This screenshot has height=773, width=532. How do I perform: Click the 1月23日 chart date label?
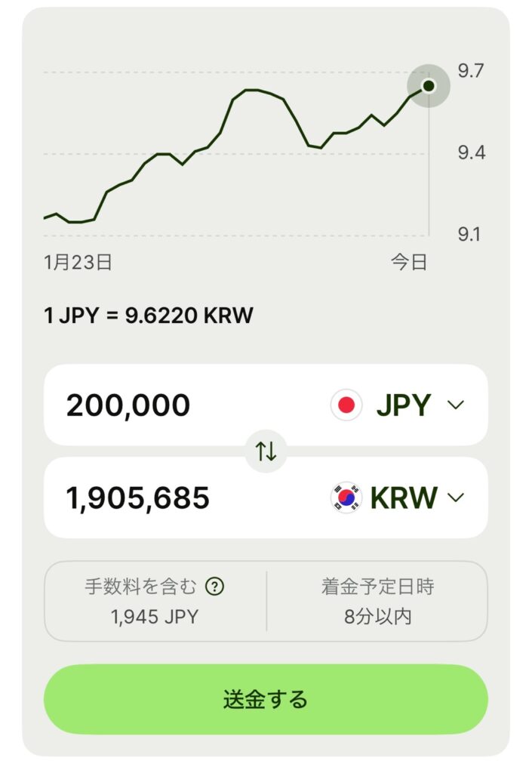click(78, 262)
